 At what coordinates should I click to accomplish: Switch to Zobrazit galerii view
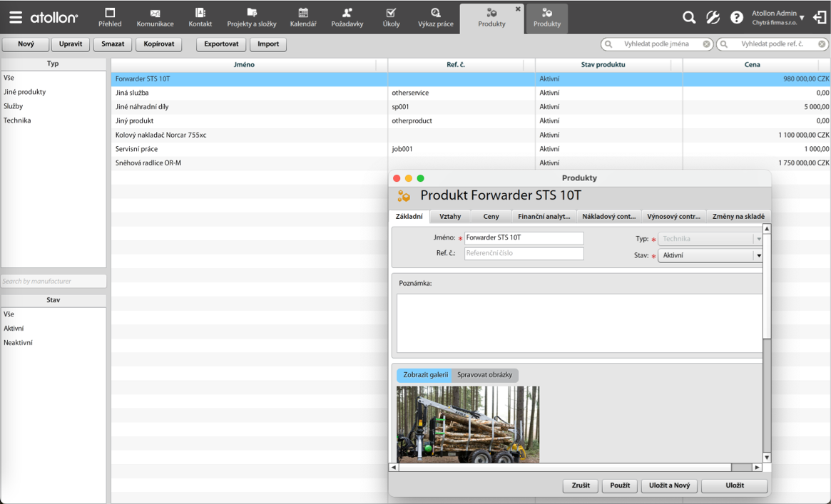click(x=425, y=375)
